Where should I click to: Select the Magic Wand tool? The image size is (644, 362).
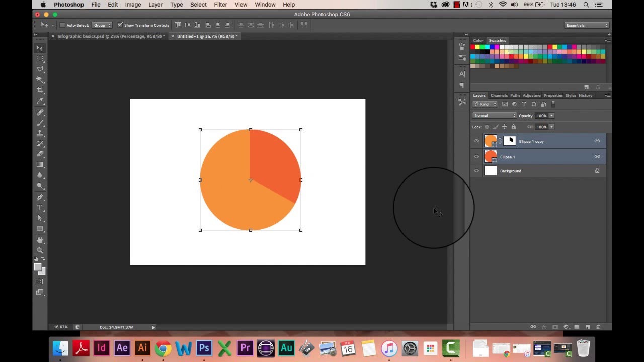[40, 79]
